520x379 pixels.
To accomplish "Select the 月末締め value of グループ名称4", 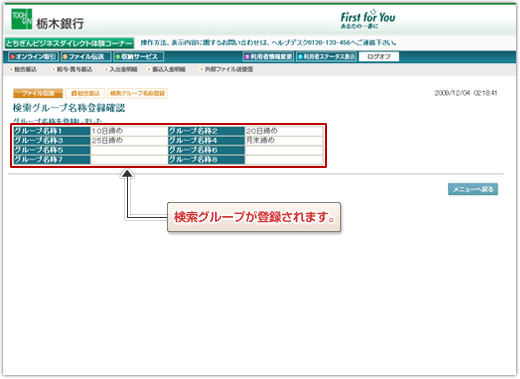I will coord(260,140).
